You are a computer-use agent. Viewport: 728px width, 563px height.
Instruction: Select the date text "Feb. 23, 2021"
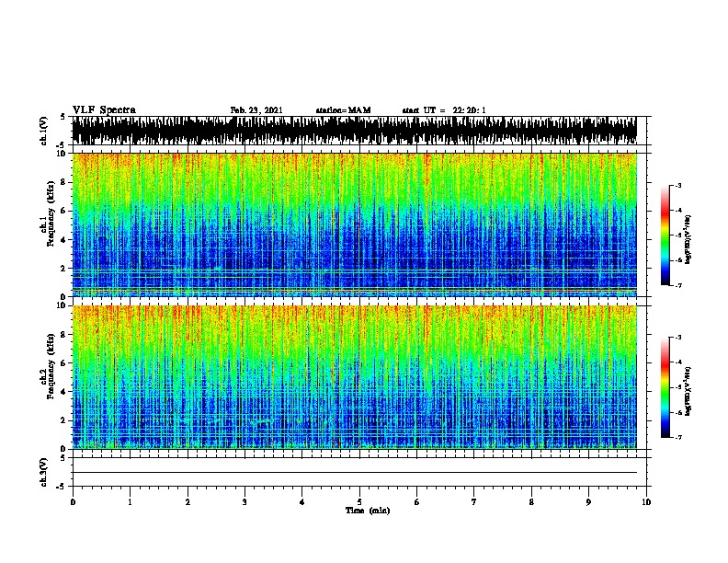(x=256, y=110)
